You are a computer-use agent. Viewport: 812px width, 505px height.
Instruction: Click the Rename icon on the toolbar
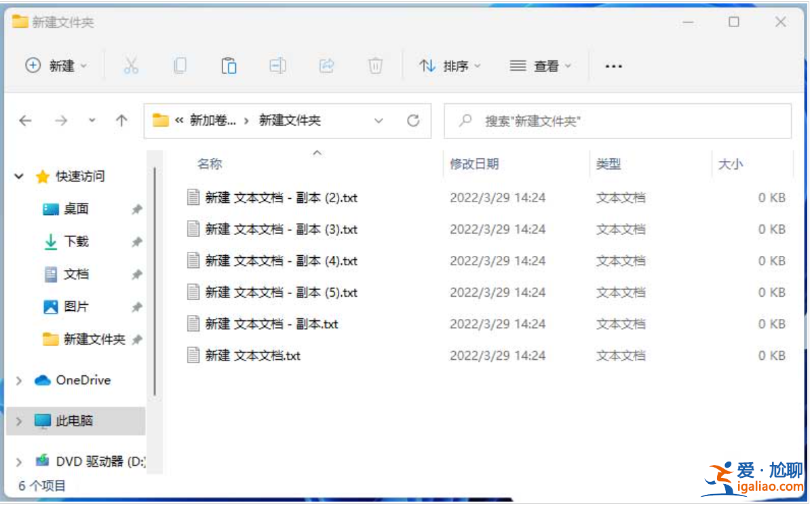coord(277,65)
